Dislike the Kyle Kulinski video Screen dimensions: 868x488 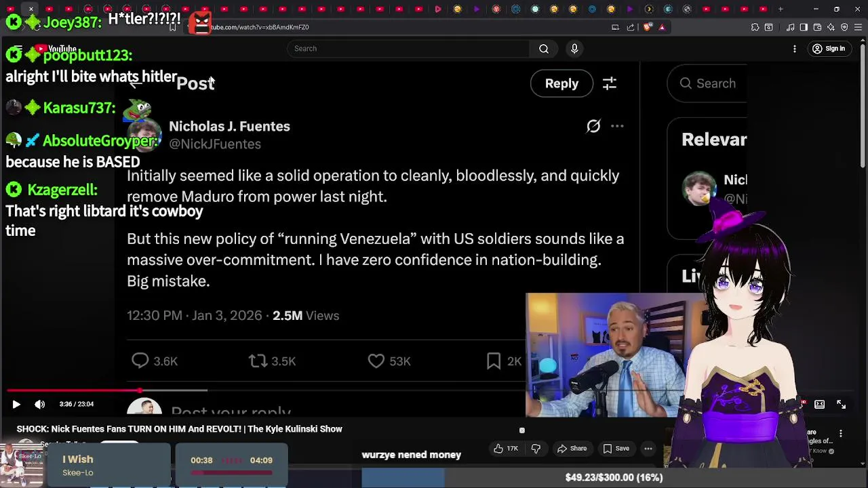point(536,448)
